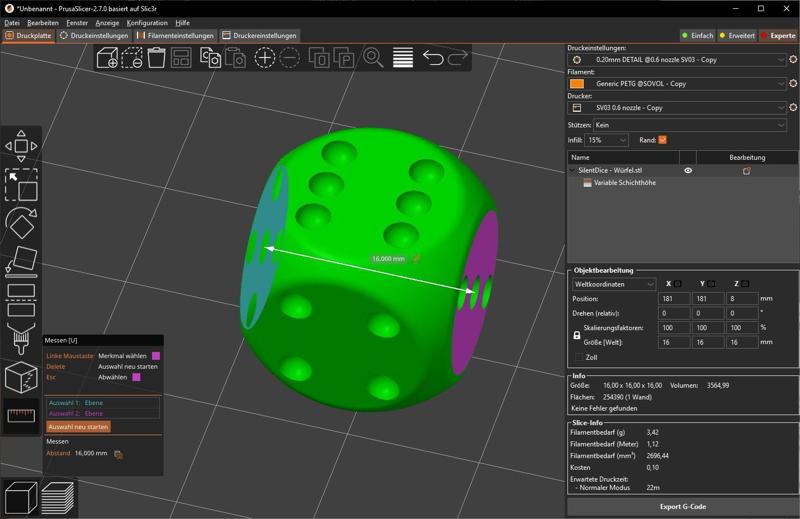Click the Arrange plate icon
Image resolution: width=800 pixels, height=519 pixels.
[x=181, y=58]
